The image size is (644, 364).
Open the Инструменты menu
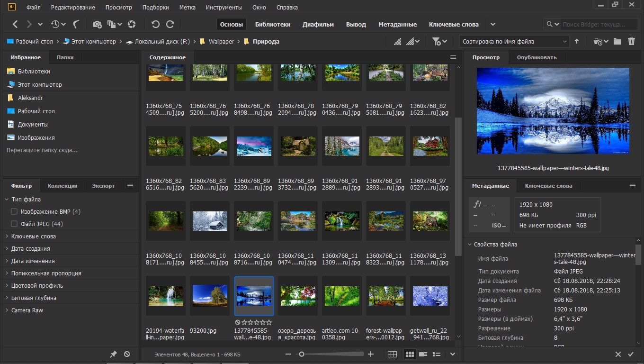pyautogui.click(x=224, y=8)
